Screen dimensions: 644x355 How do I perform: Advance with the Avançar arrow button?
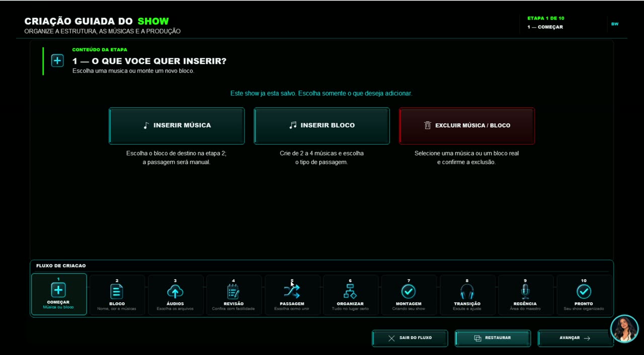(576, 338)
